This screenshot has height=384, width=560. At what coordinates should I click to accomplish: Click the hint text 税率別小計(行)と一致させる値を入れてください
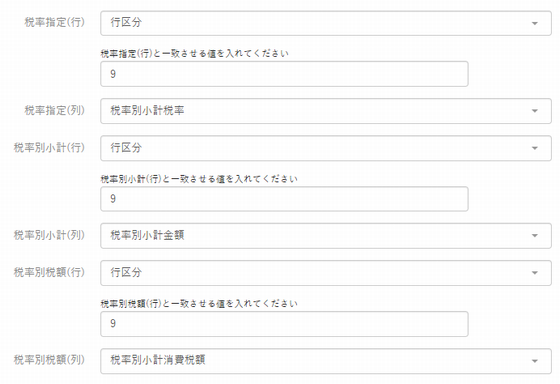coord(199,179)
